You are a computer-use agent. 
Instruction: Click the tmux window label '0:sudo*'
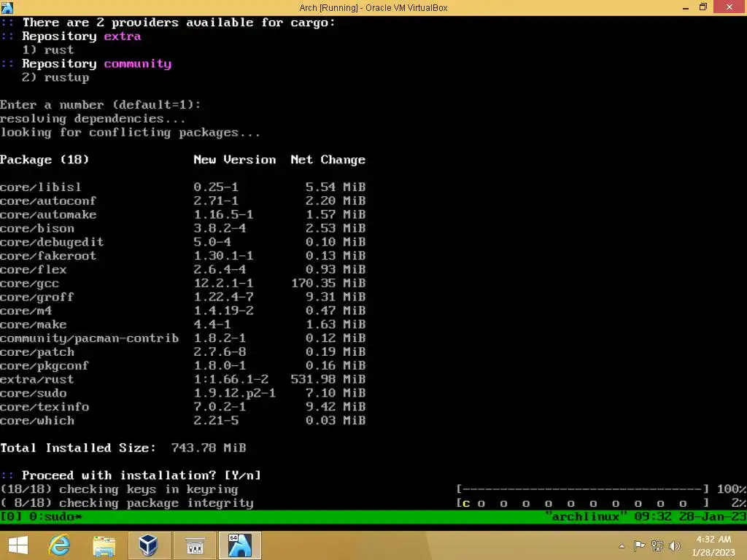point(55,517)
